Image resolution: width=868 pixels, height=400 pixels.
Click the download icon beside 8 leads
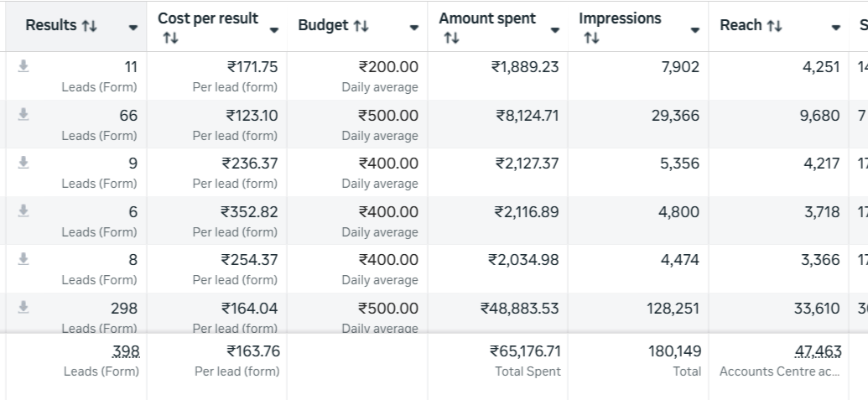click(x=23, y=260)
